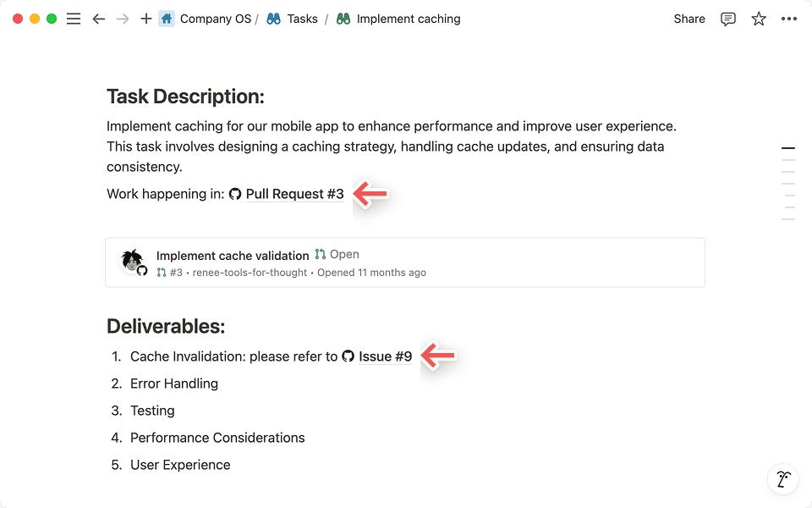This screenshot has width=812, height=508.
Task: Navigate to Tasks via the breadcrumb
Action: point(301,18)
